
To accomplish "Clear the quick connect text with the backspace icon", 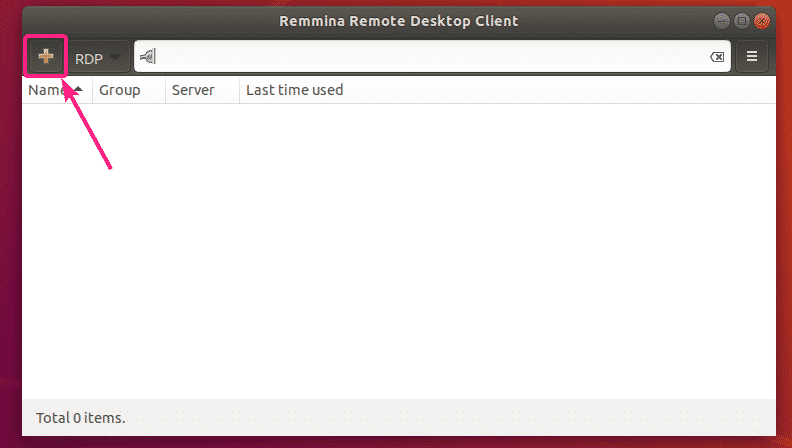I will tap(717, 57).
